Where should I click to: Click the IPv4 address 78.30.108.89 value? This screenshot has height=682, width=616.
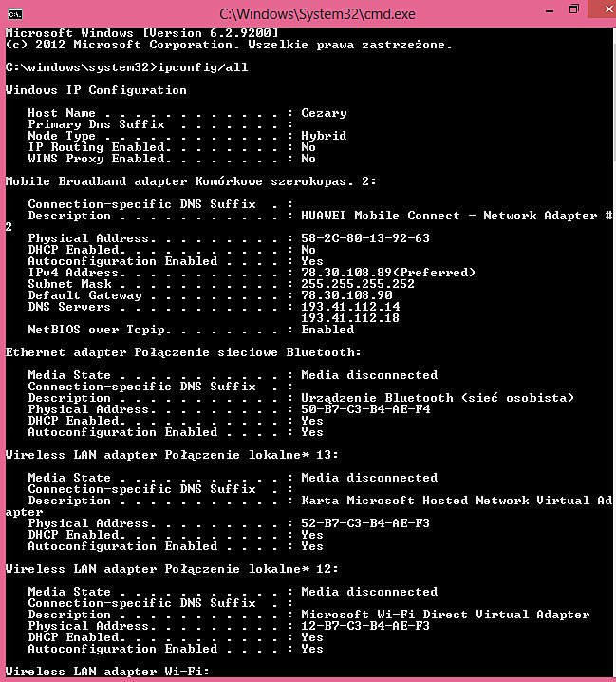point(346,273)
